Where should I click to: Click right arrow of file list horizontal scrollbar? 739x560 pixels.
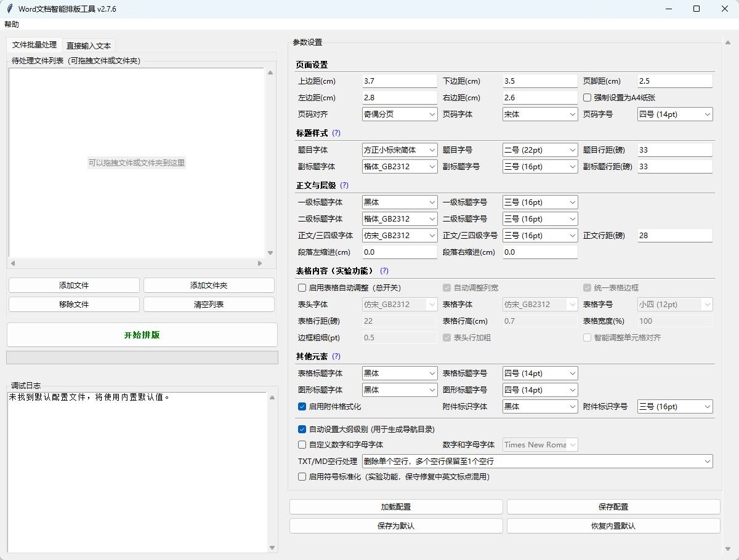coord(260,263)
